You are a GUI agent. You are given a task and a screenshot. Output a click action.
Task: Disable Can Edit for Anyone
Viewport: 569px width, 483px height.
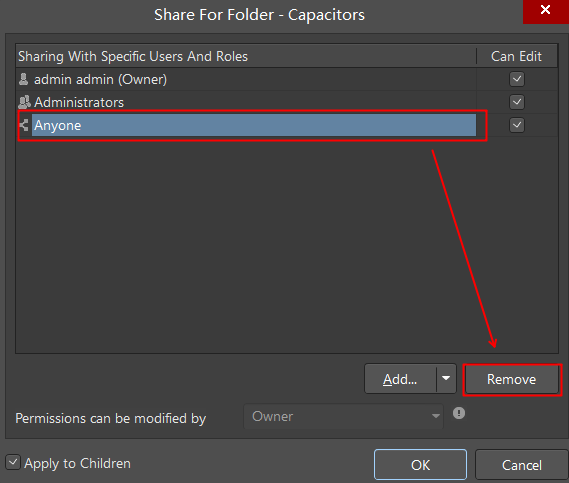point(517,125)
